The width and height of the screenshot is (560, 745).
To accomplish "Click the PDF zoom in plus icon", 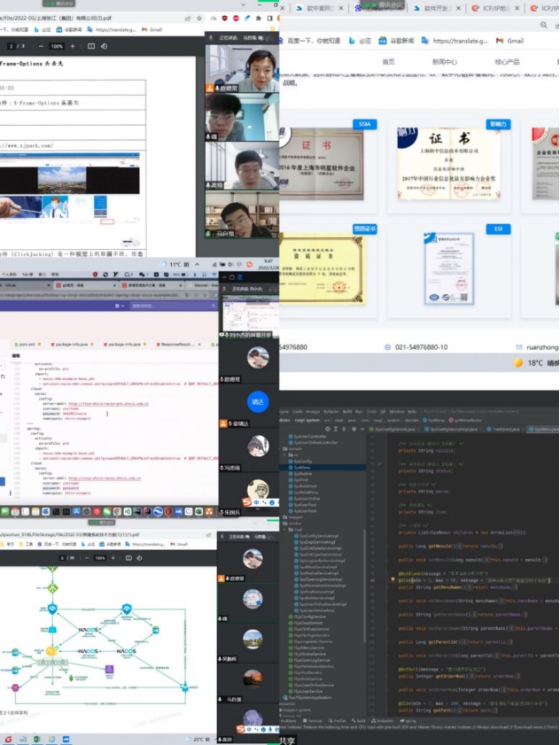I will coord(71,46).
